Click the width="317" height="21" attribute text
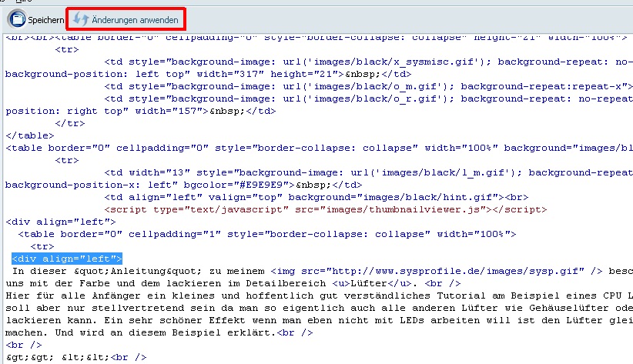 pyautogui.click(x=270, y=74)
